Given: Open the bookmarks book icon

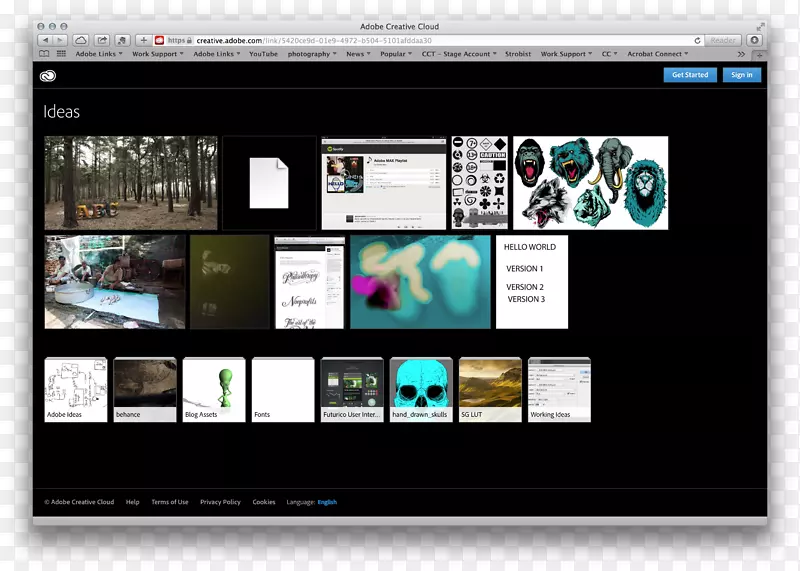Looking at the screenshot, I should pos(44,54).
